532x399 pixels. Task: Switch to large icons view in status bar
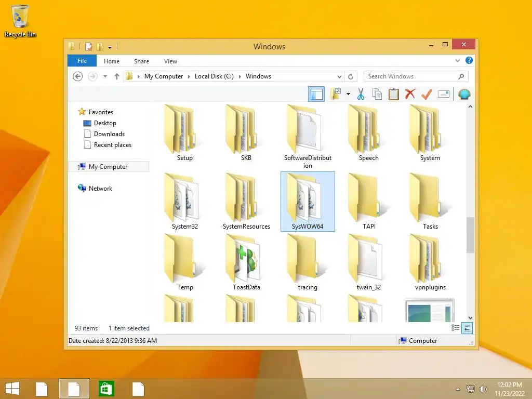tap(467, 328)
